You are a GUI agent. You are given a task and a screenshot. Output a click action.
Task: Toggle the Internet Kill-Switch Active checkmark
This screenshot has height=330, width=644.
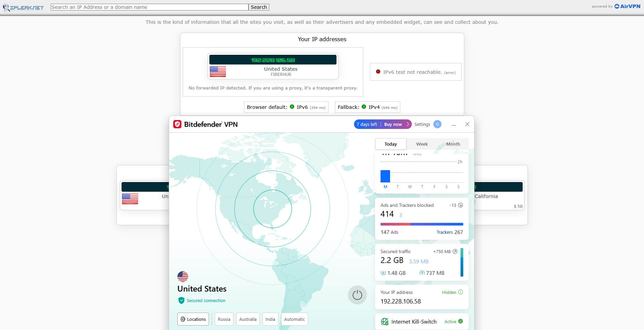pyautogui.click(x=460, y=321)
